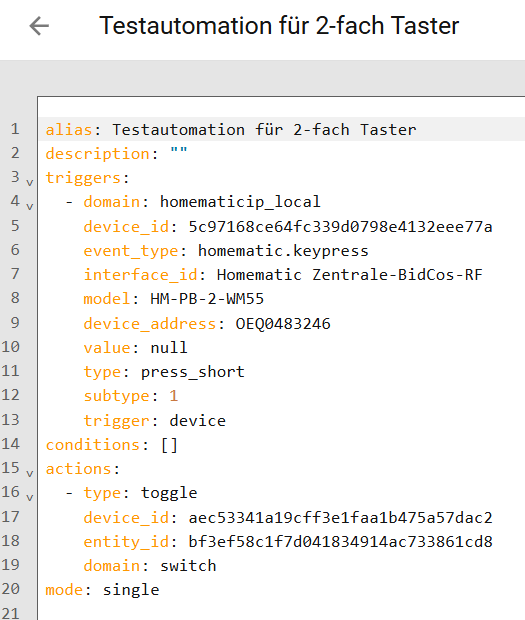Click line number 10 in the gutter
Viewport: 525px width, 620px height.
coord(11,347)
